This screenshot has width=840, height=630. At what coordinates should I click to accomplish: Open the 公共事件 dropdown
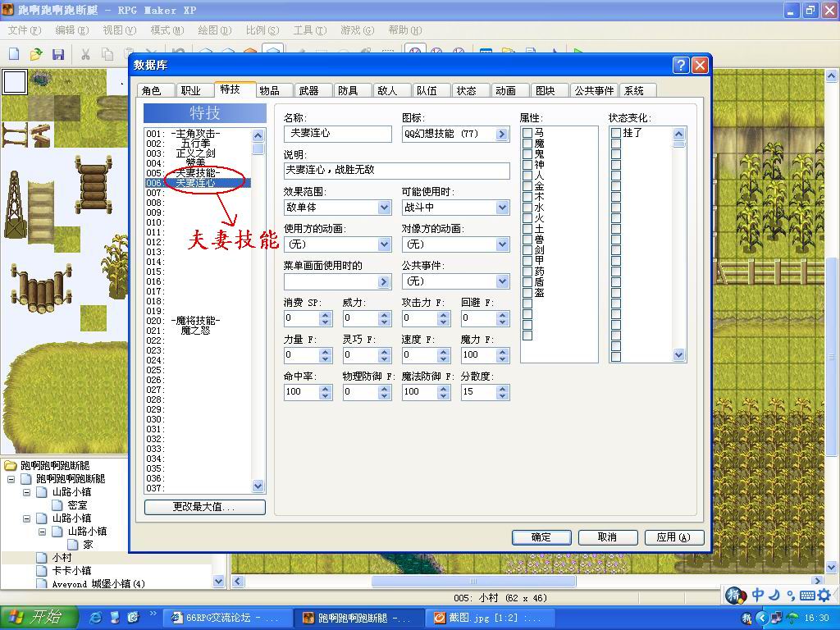pyautogui.click(x=502, y=281)
